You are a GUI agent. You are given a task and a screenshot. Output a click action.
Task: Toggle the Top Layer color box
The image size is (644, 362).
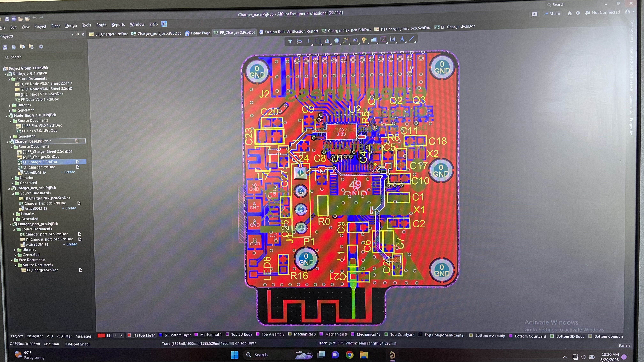tap(129, 335)
